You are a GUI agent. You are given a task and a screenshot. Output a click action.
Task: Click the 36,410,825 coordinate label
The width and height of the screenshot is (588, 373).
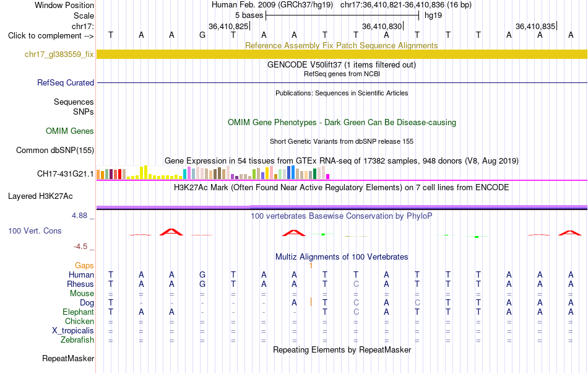coord(228,26)
